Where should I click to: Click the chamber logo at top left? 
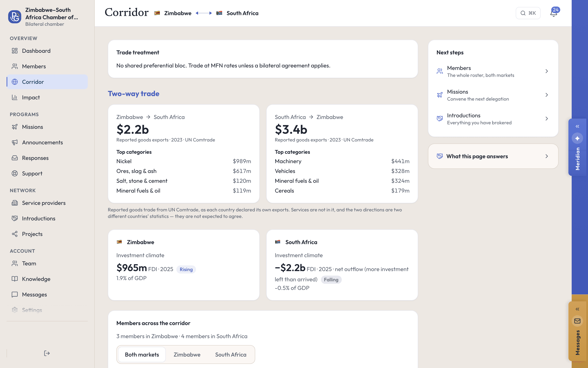click(x=15, y=17)
